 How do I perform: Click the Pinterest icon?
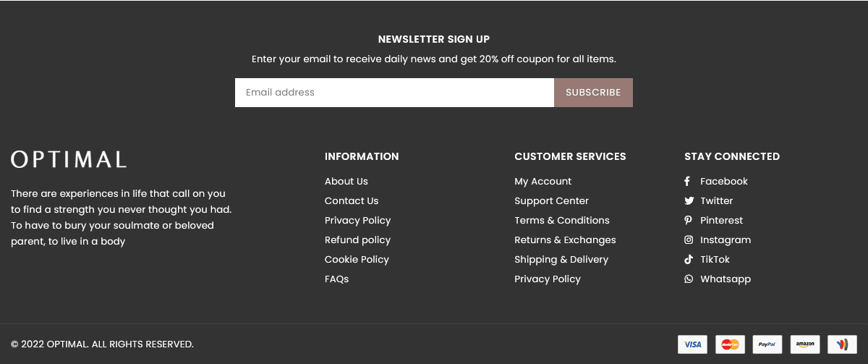click(x=689, y=221)
